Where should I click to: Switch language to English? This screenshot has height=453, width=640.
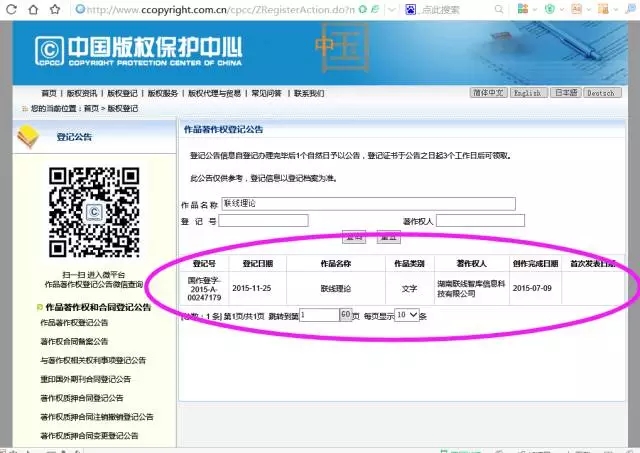529,93
